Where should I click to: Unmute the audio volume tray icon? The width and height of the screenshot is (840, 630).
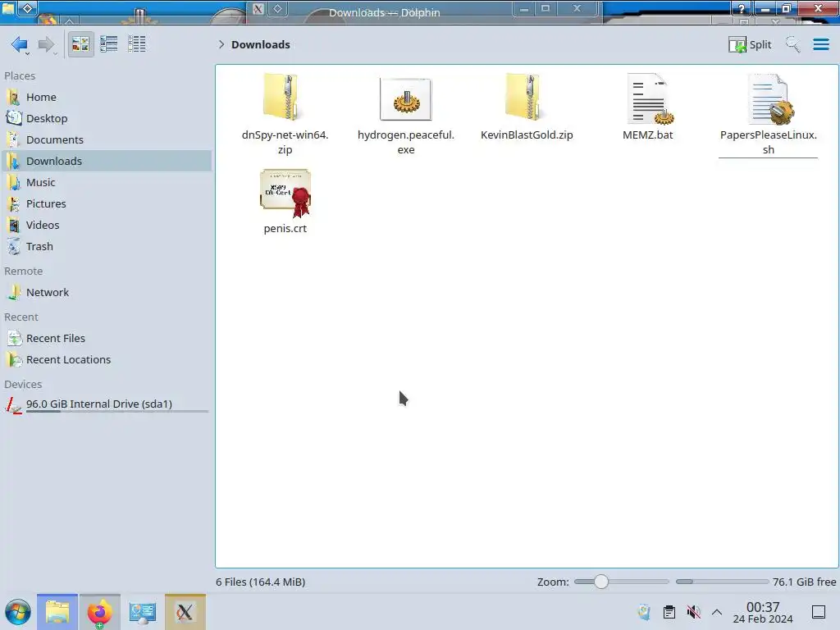click(x=693, y=612)
